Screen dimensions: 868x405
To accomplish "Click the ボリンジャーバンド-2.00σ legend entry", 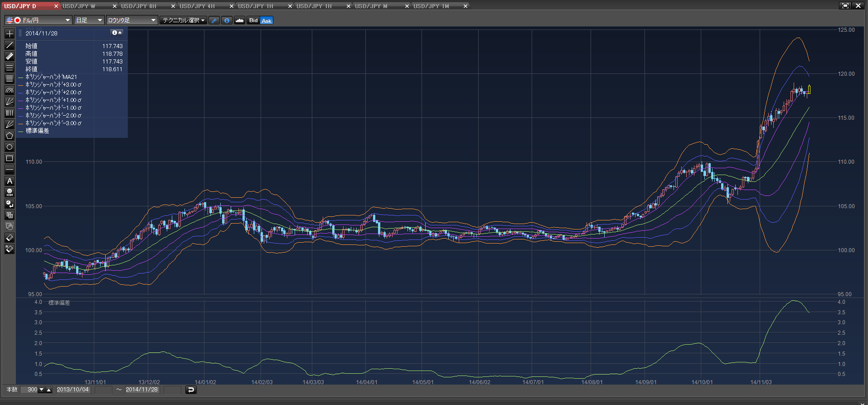I will [53, 116].
